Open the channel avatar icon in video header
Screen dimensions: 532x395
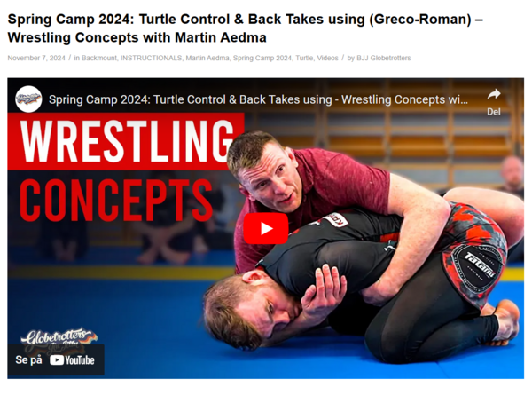pos(28,99)
